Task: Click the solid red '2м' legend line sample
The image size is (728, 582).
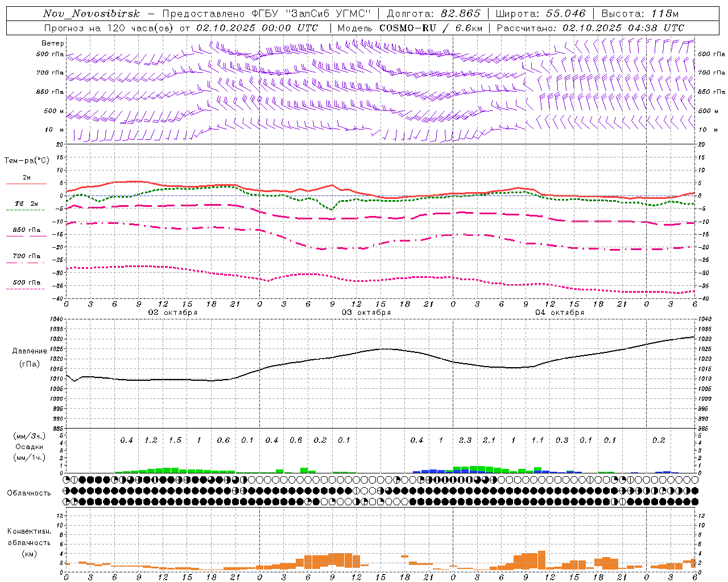Action: [x=26, y=184]
